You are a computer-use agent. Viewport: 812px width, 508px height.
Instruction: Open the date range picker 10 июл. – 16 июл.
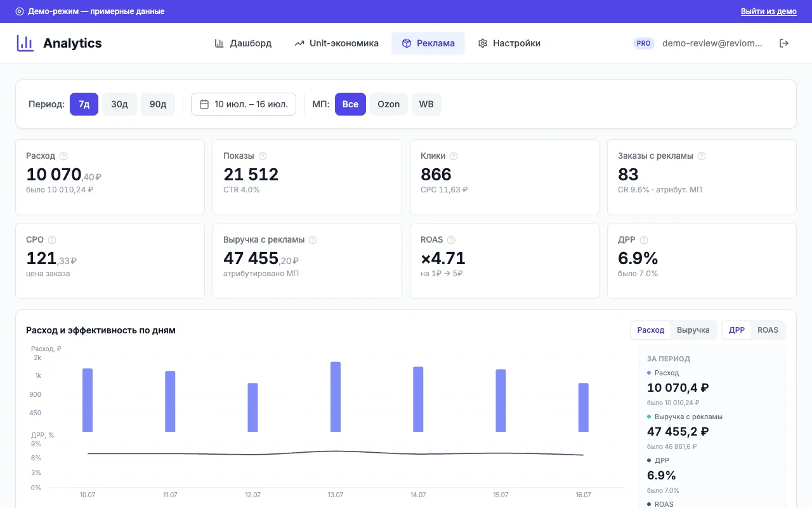coord(244,104)
